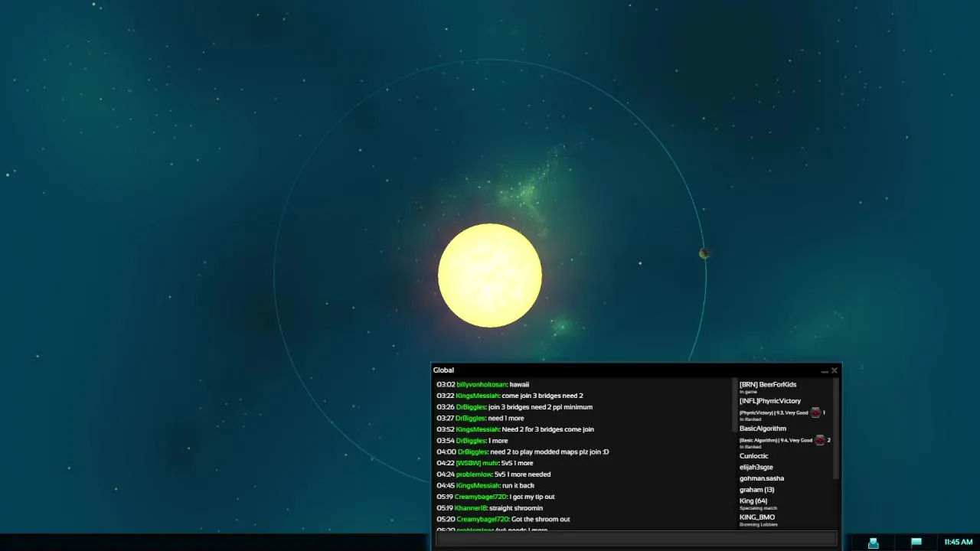Click DrBiggles name on modded maps message
The width and height of the screenshot is (980, 551).
coord(472,452)
